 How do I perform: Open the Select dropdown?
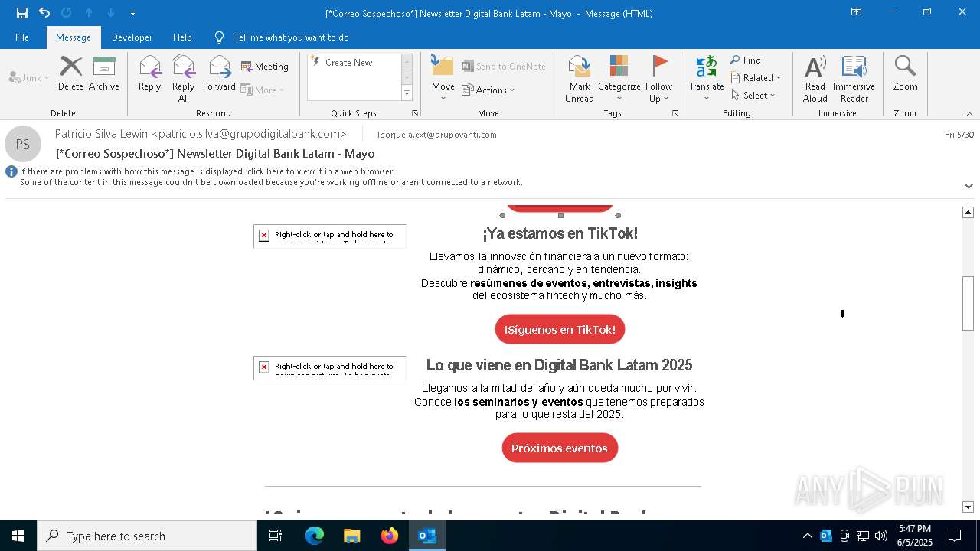[x=753, y=96]
